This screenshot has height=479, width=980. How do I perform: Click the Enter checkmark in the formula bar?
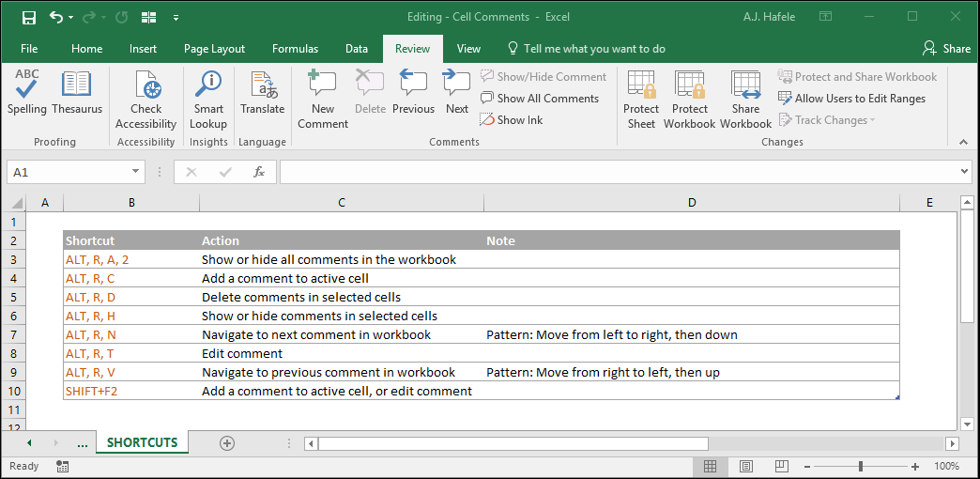click(x=225, y=172)
